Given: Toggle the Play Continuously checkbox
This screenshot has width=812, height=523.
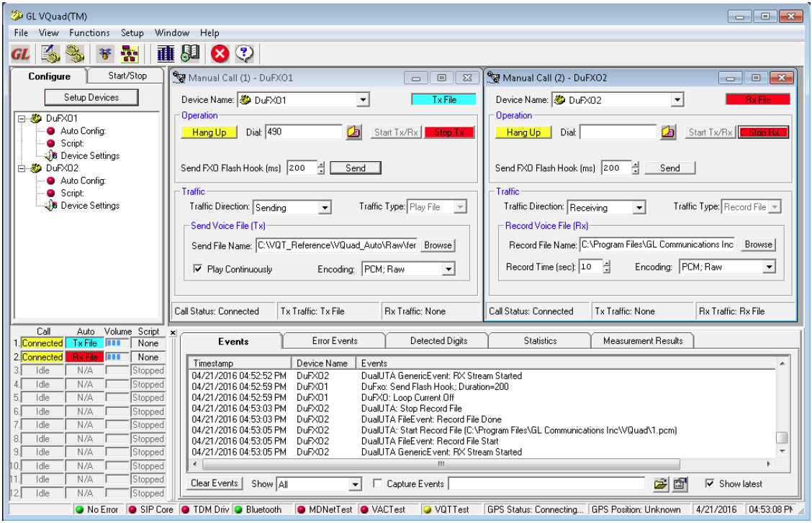Looking at the screenshot, I should click(x=197, y=269).
